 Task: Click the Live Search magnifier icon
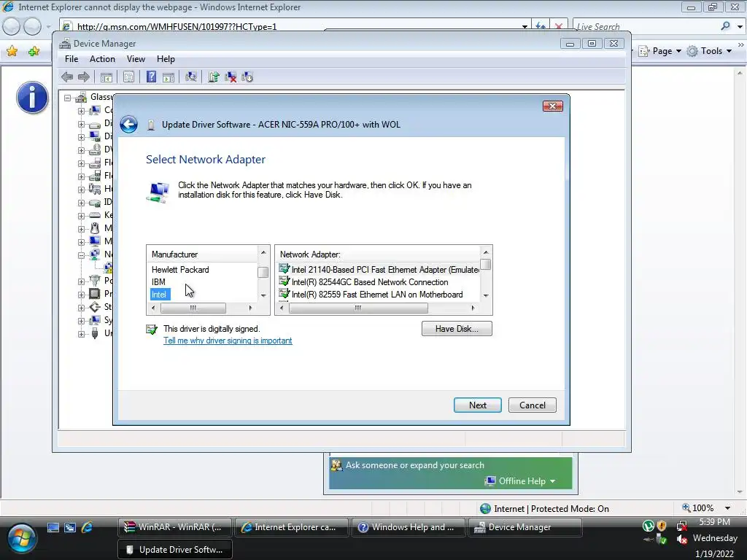click(725, 26)
